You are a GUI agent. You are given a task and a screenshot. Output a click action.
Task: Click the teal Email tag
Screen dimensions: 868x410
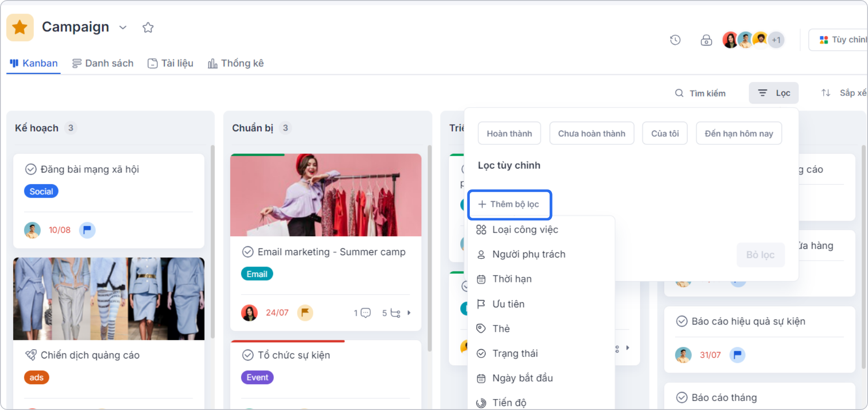point(257,274)
